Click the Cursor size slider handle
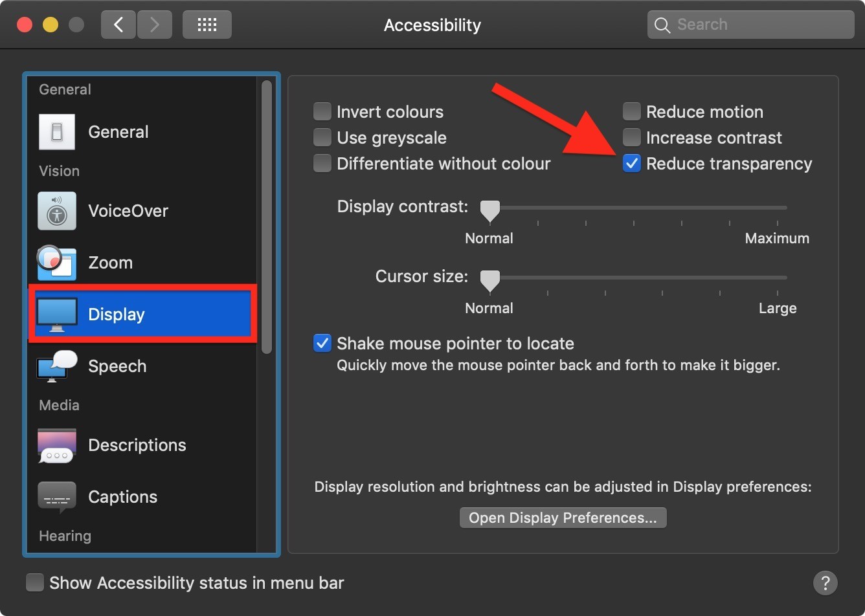Screen dimensions: 865x616 pos(490,280)
